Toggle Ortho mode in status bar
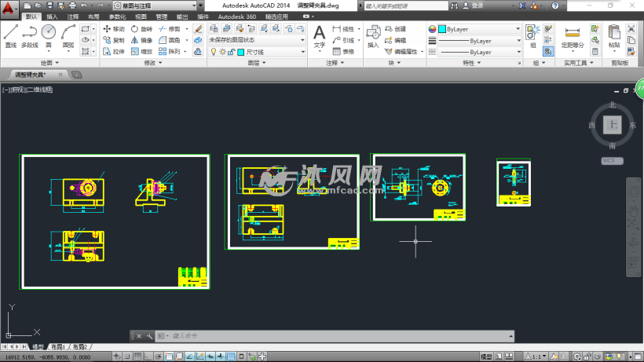Viewport: 644px width, 362px height. pyautogui.click(x=148, y=357)
